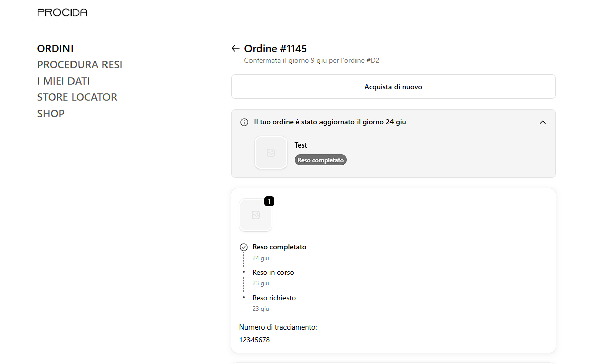
Task: Collapse the order update banner chevron
Action: (543, 122)
